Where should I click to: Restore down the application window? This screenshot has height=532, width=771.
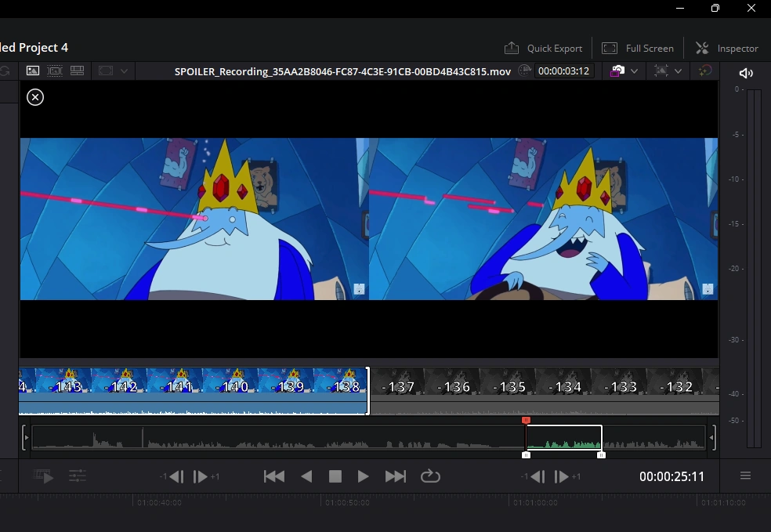(x=715, y=9)
